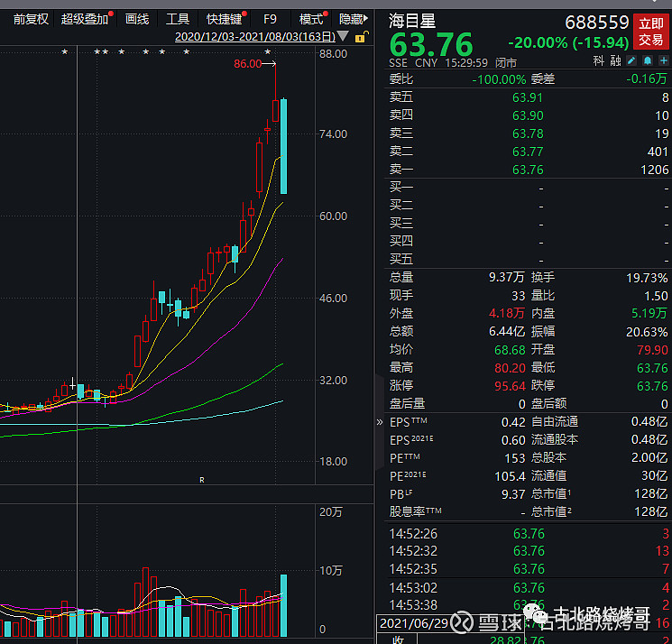Image resolution: width=672 pixels, height=644 pixels.
Task: Click the 跌停 limit-down price 63.76
Action: click(x=652, y=386)
